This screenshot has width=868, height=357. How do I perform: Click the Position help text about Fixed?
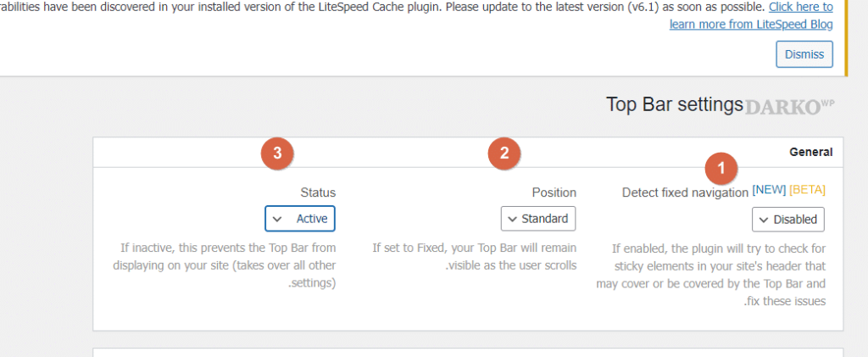click(x=475, y=256)
